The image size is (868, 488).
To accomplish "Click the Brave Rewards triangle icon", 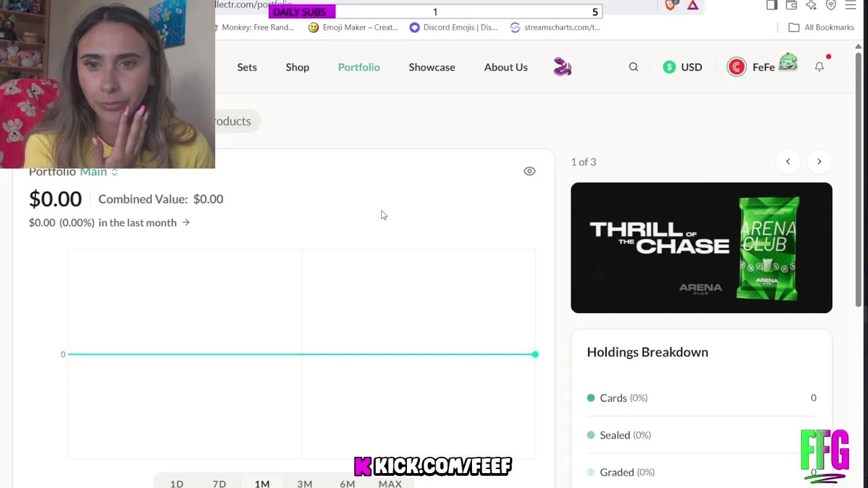I will pyautogui.click(x=692, y=5).
